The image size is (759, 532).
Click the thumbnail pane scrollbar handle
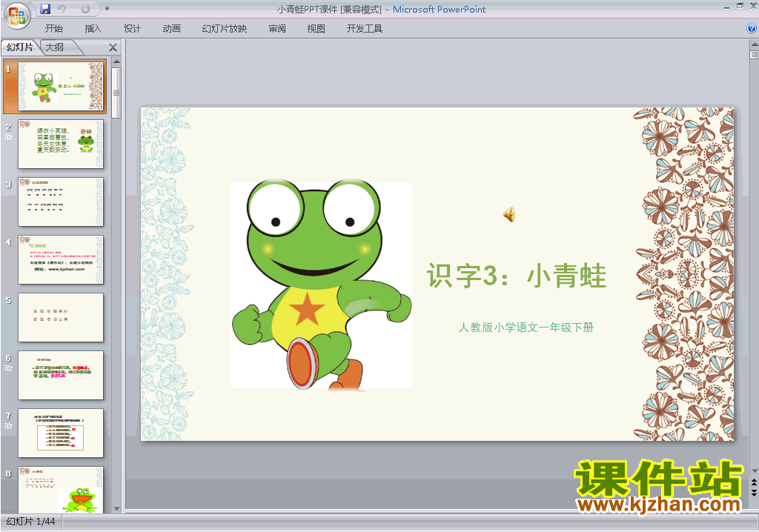click(116, 93)
